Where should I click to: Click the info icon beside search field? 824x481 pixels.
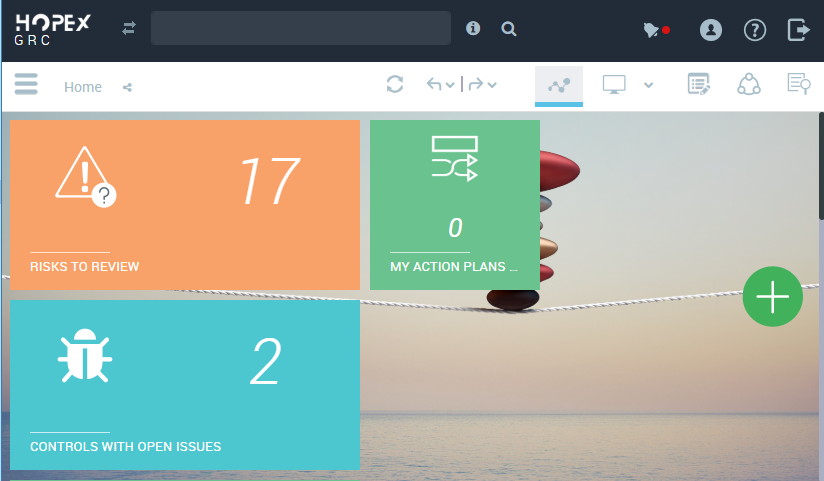473,29
